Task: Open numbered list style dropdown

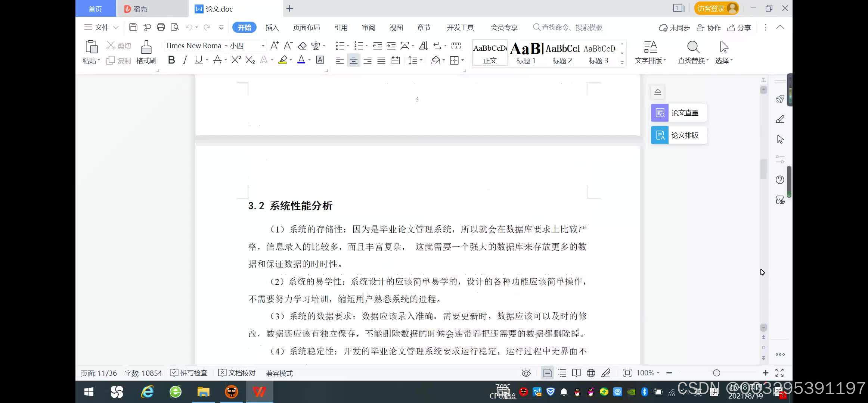Action: [x=366, y=46]
